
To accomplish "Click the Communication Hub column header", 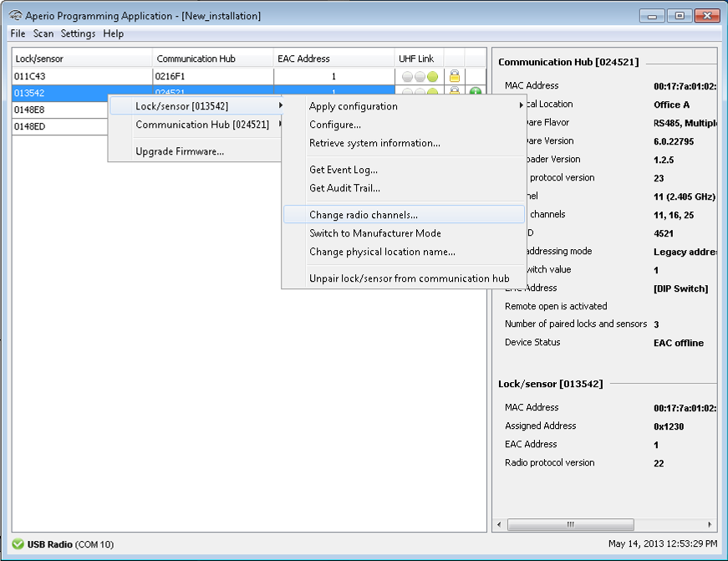I will point(213,59).
